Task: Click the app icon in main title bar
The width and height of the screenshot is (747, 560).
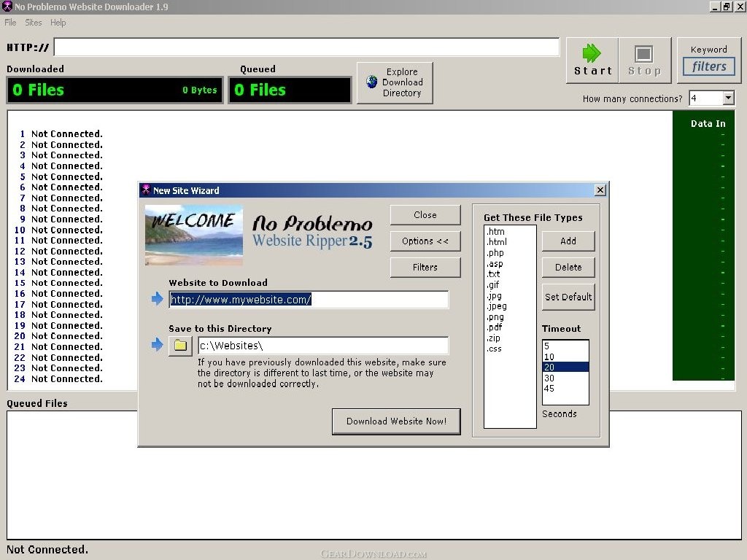Action: (x=7, y=6)
